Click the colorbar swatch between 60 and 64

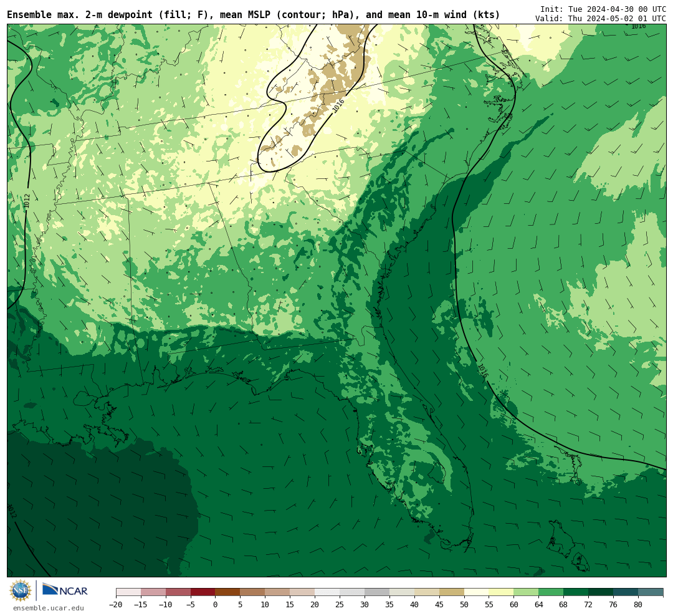coord(526,592)
